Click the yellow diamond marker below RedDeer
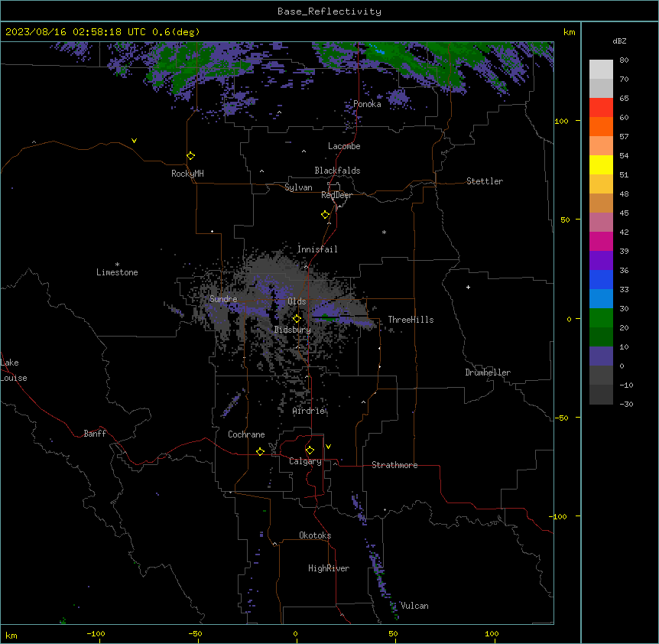The width and height of the screenshot is (659, 644). coord(325,215)
